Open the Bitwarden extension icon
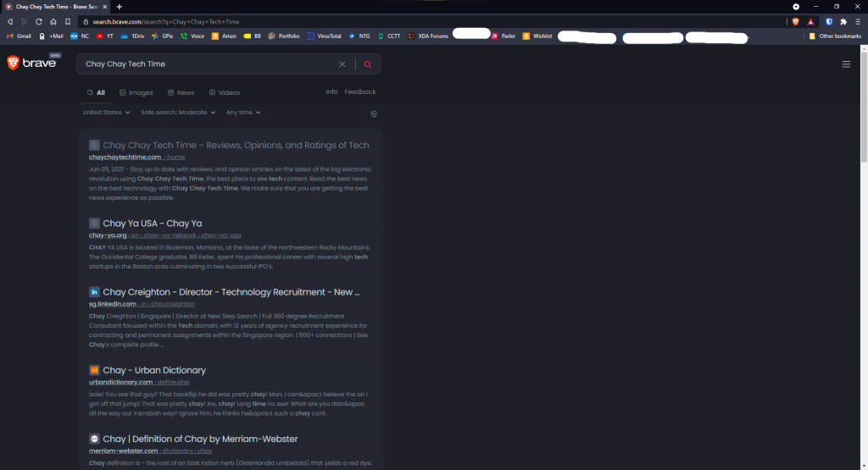This screenshot has height=470, width=868. (x=829, y=21)
